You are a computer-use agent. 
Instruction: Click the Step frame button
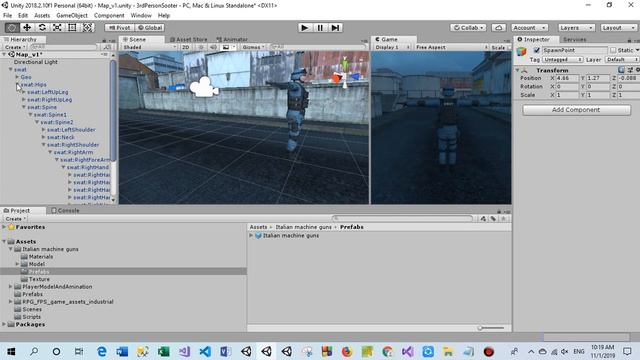click(335, 28)
